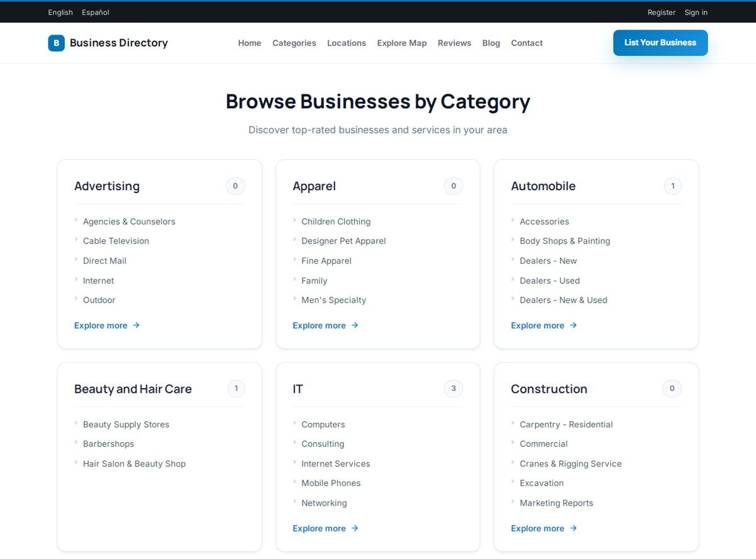This screenshot has width=756, height=559.
Task: Open the Contact menu item
Action: click(x=527, y=43)
